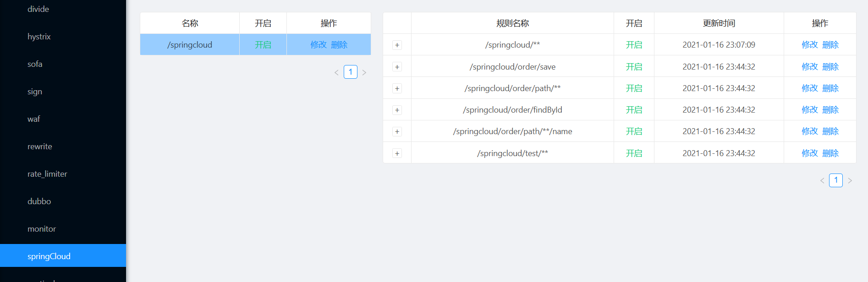This screenshot has width=868, height=282.
Task: Click 删除 for rule /springcloud/order/findById
Action: pos(830,110)
